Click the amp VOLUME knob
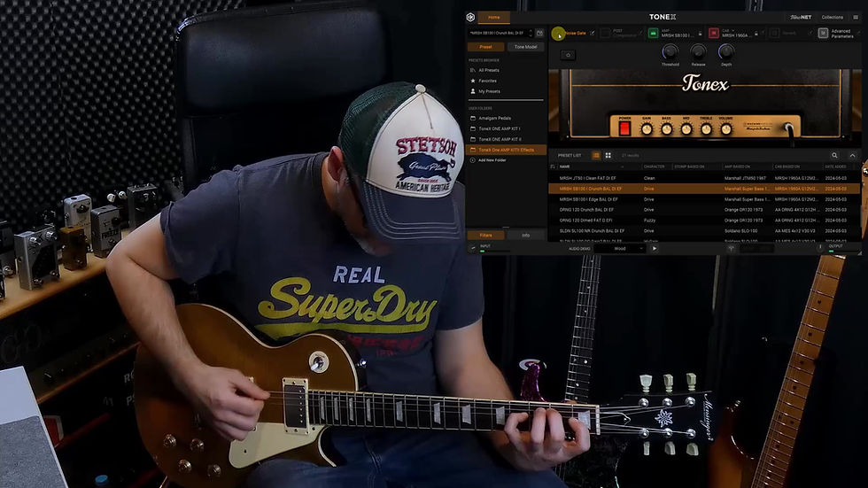Viewport: 868px width, 488px height. pos(725,129)
